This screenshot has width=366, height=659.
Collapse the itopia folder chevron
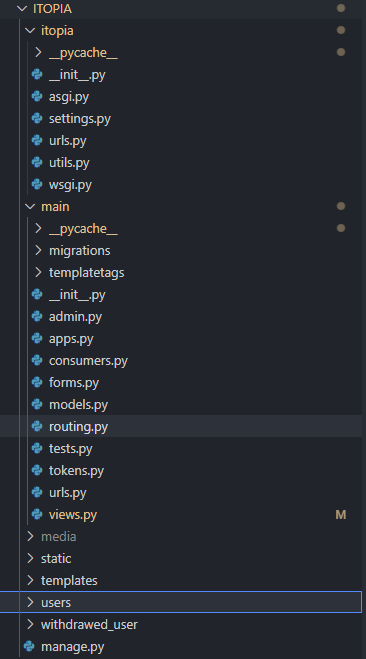[30, 31]
